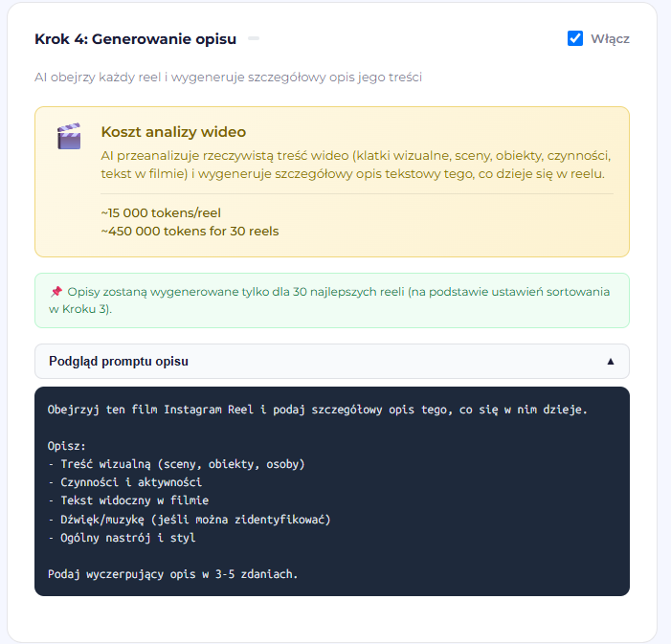Click the red pushpin icon
Screen dimensions: 671x644
click(x=56, y=292)
